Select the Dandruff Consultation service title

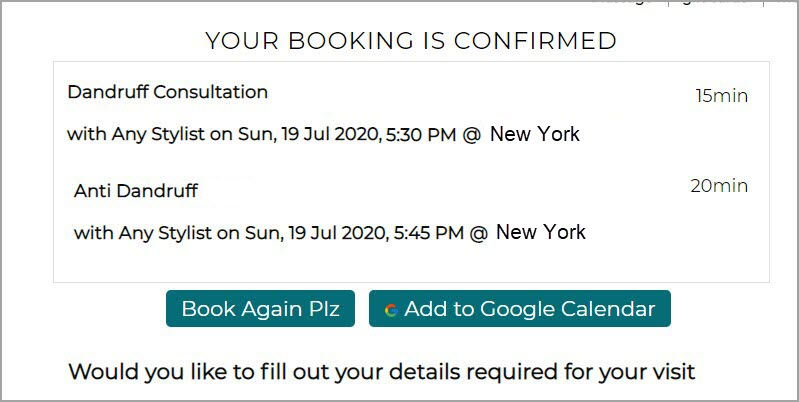(x=168, y=92)
